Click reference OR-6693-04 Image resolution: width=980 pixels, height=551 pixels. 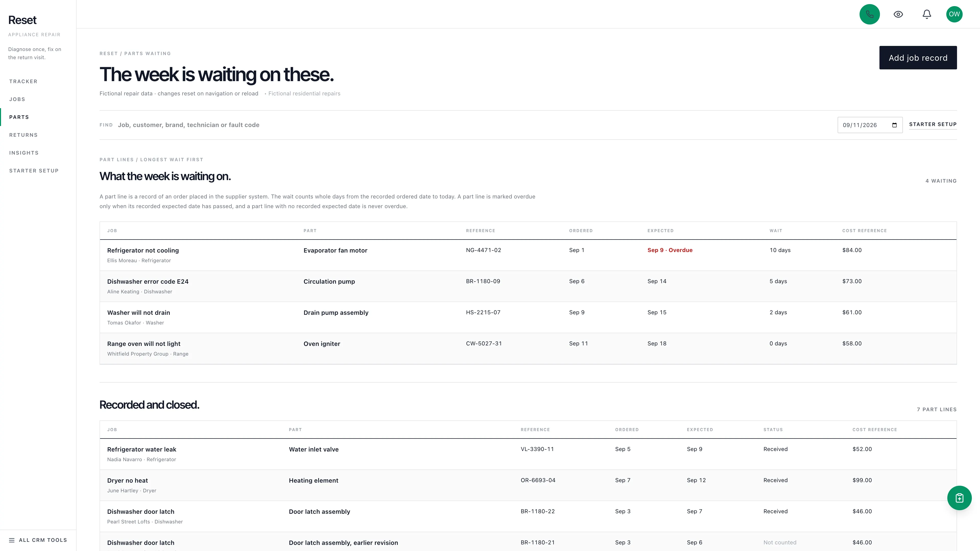coord(538,480)
